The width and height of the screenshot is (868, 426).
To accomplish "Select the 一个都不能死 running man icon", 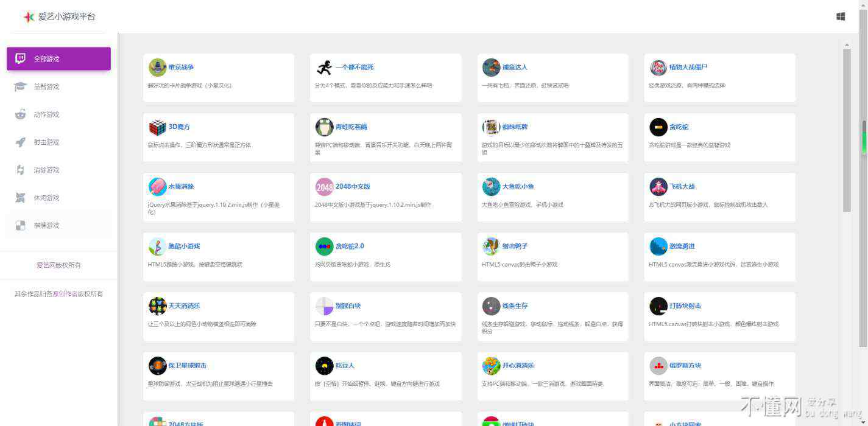I will (324, 68).
